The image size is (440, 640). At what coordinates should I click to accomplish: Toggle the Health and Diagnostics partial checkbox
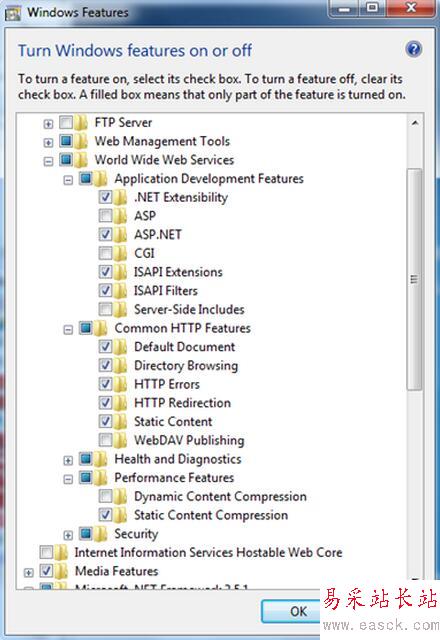pyautogui.click(x=86, y=459)
